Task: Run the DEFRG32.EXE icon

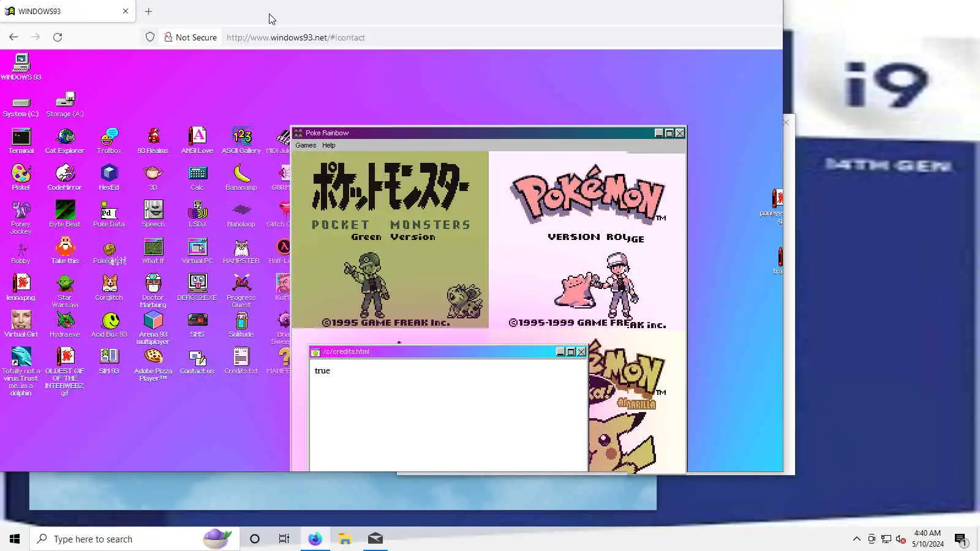Action: pos(197,288)
